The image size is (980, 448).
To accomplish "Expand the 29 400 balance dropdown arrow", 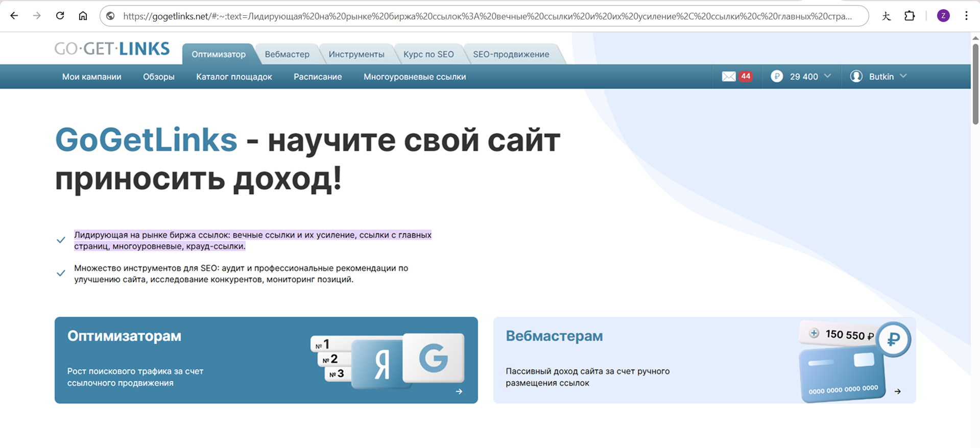I will [827, 76].
